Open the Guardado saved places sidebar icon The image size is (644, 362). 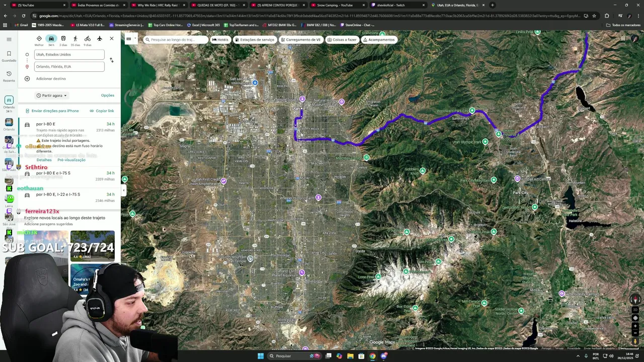[9, 56]
